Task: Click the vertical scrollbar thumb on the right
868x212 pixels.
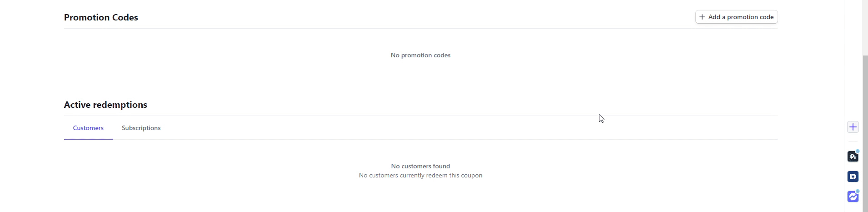Action: (865, 133)
